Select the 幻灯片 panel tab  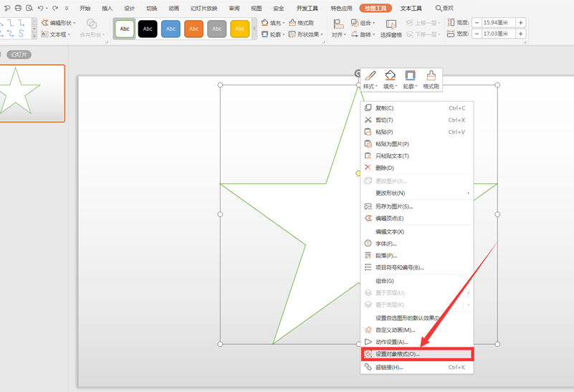tap(19, 54)
